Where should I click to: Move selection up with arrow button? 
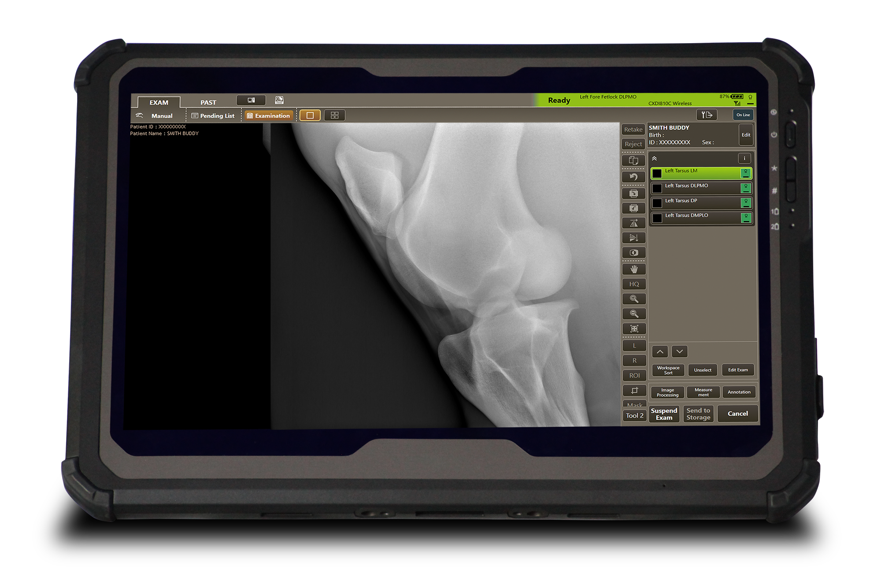pos(660,351)
